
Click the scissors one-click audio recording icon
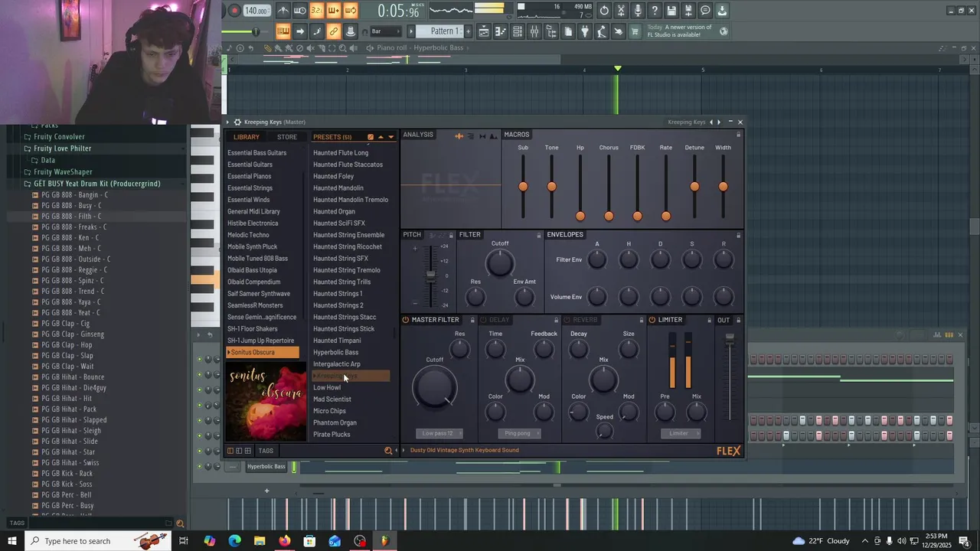point(621,11)
